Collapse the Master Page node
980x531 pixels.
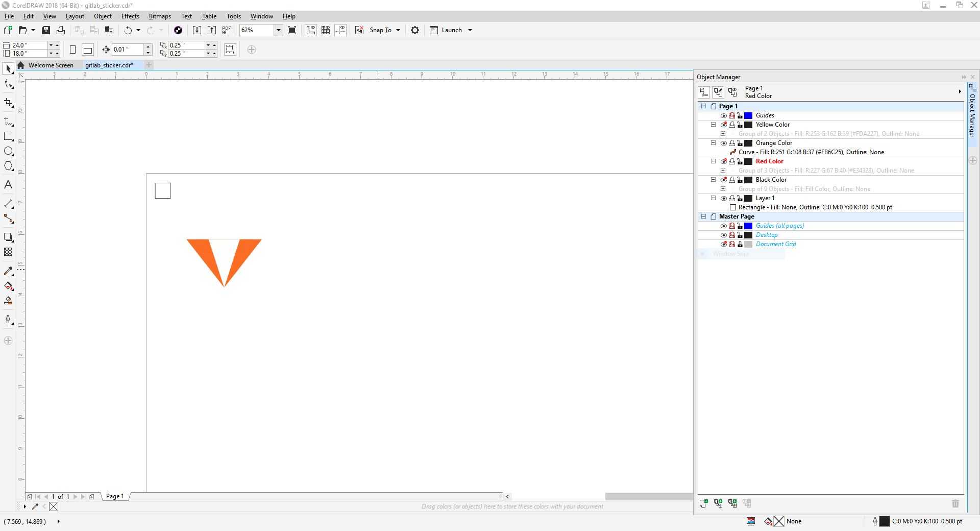[x=703, y=216]
